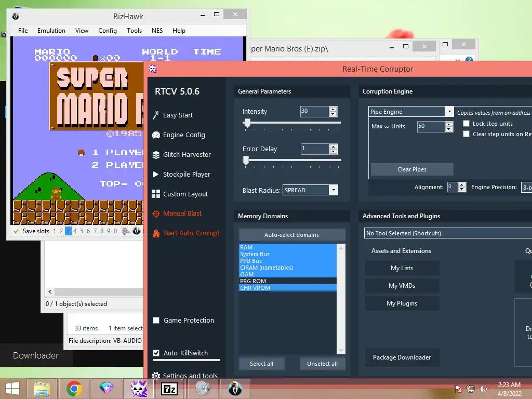
Task: Click BizHawk status bar core icon
Action: point(137,231)
